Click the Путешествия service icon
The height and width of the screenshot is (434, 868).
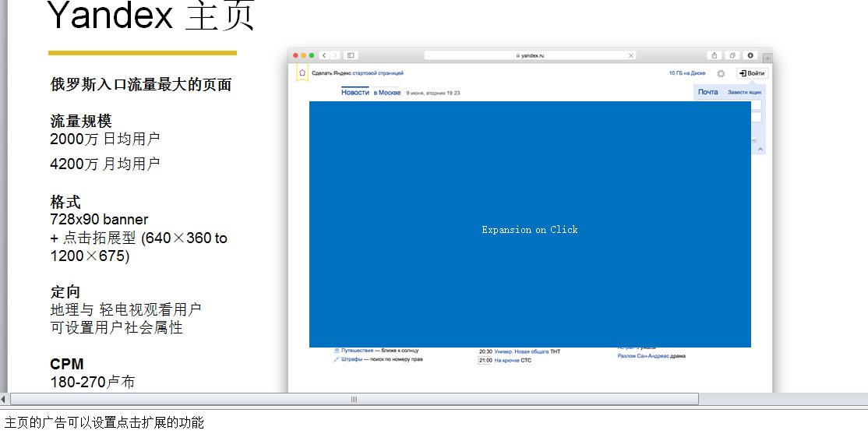tap(337, 351)
